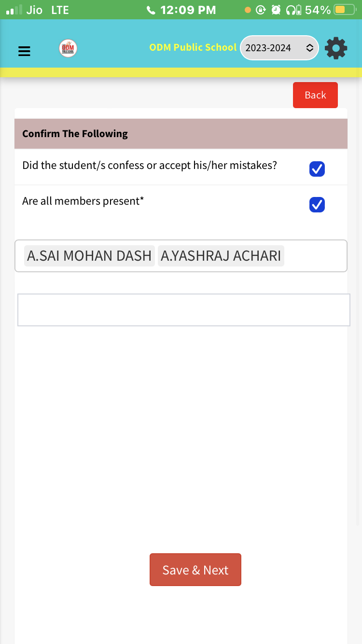Screen dimensions: 362x644
Task: Tap the ODM Public School logo
Action: pos(68,48)
